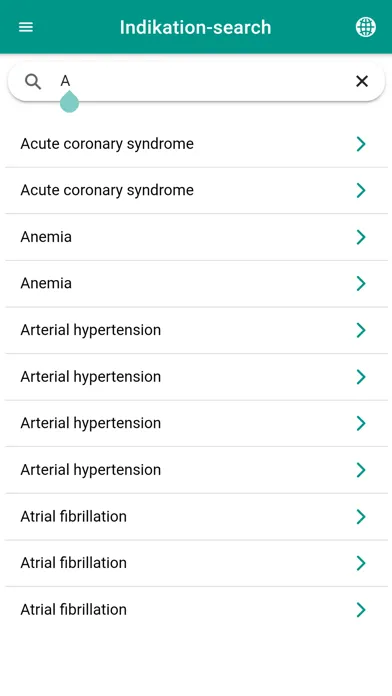Tap the teal text cursor handle
Viewport: 392px width, 696px height.
pyautogui.click(x=69, y=102)
